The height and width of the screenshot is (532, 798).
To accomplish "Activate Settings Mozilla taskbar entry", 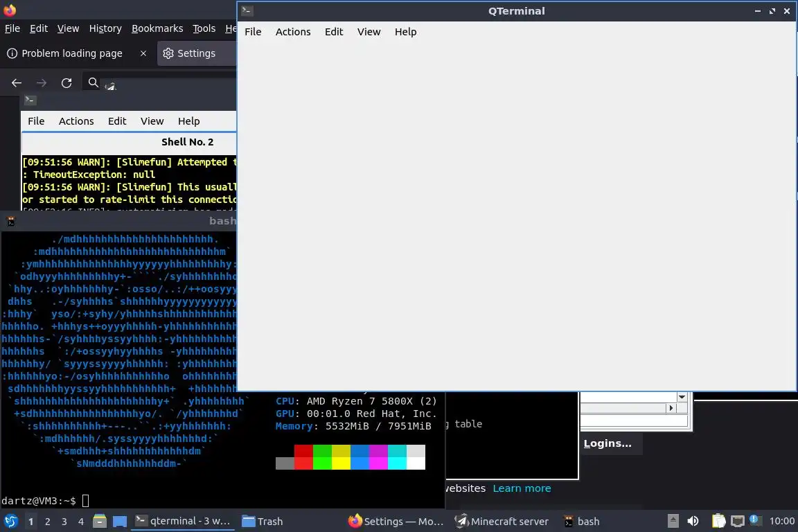I will point(396,522).
